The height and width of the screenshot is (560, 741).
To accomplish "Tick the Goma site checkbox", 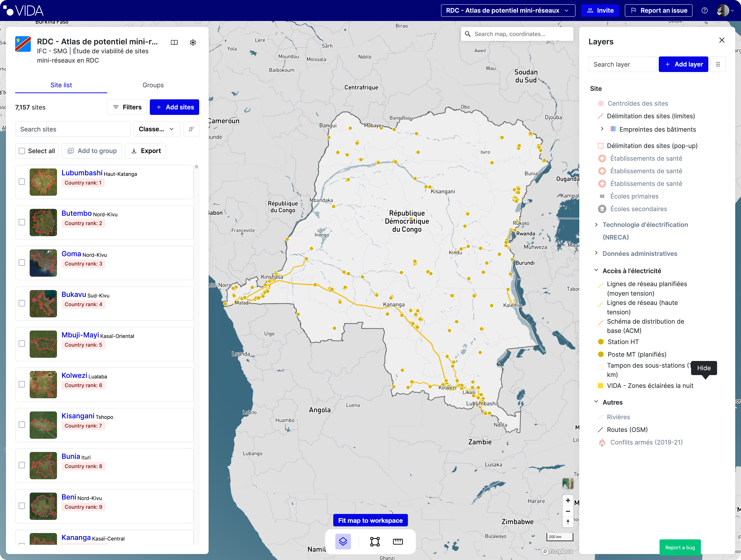I will pos(22,263).
